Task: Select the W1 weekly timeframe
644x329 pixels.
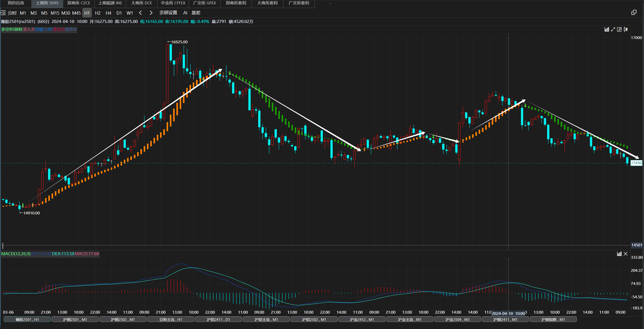Action: click(130, 13)
